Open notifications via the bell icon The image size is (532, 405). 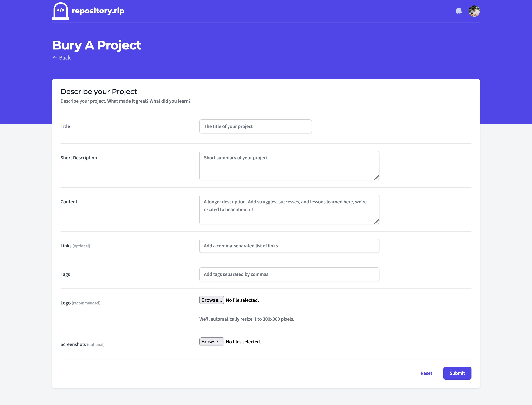(458, 11)
